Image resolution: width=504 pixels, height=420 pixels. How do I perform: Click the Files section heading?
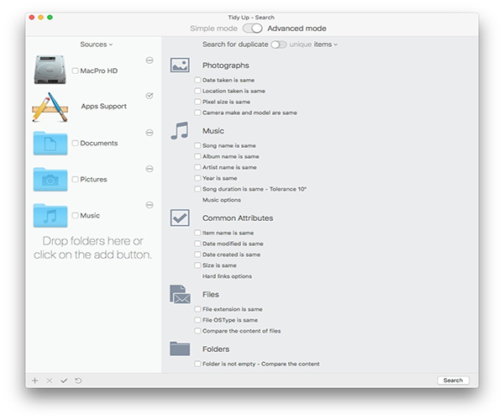(x=211, y=294)
